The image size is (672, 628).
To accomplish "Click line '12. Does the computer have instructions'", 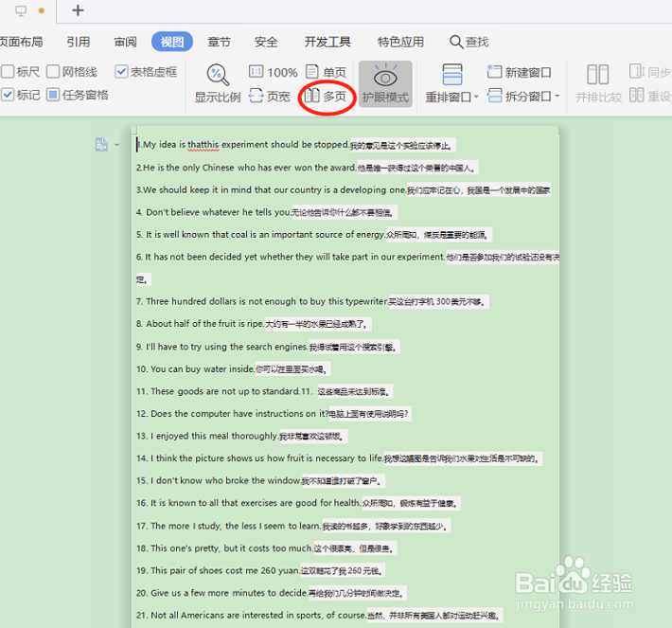I will pyautogui.click(x=273, y=414).
